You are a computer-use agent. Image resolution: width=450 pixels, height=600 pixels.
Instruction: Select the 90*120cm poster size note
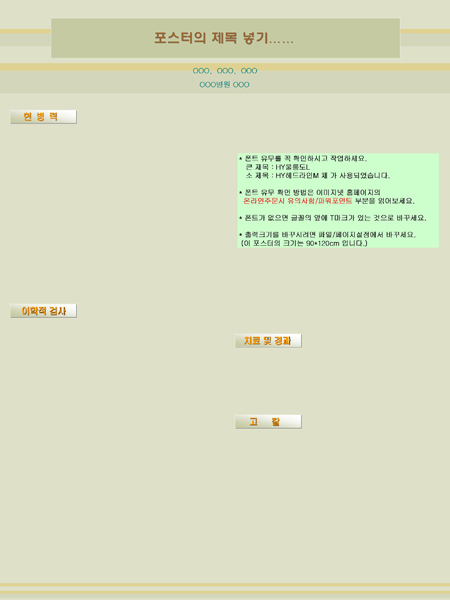304,243
